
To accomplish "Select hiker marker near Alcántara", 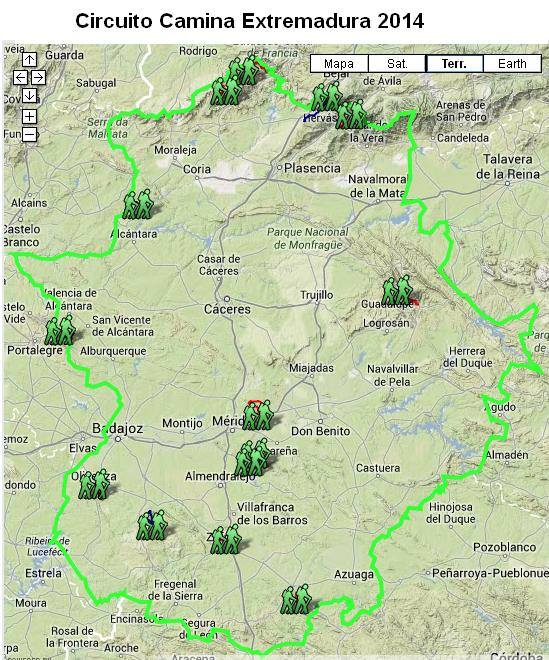I will tap(138, 205).
